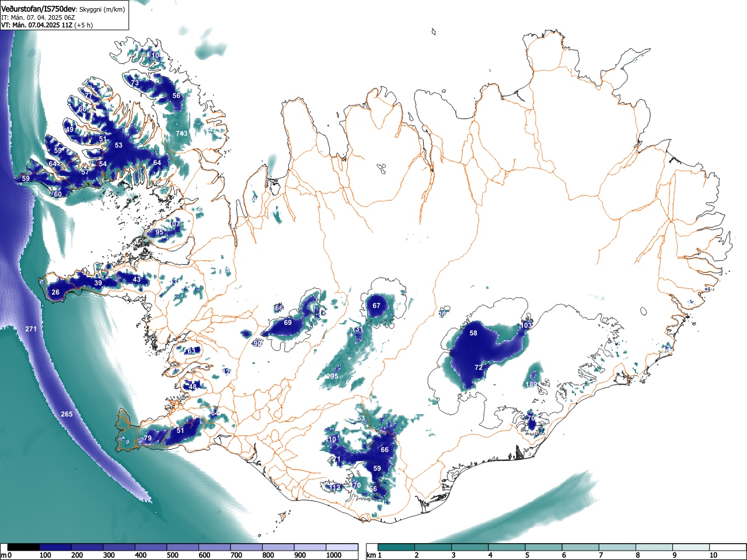747x560 pixels.
Task: Click the '900' tick on the meter legend
Action: tap(300, 555)
